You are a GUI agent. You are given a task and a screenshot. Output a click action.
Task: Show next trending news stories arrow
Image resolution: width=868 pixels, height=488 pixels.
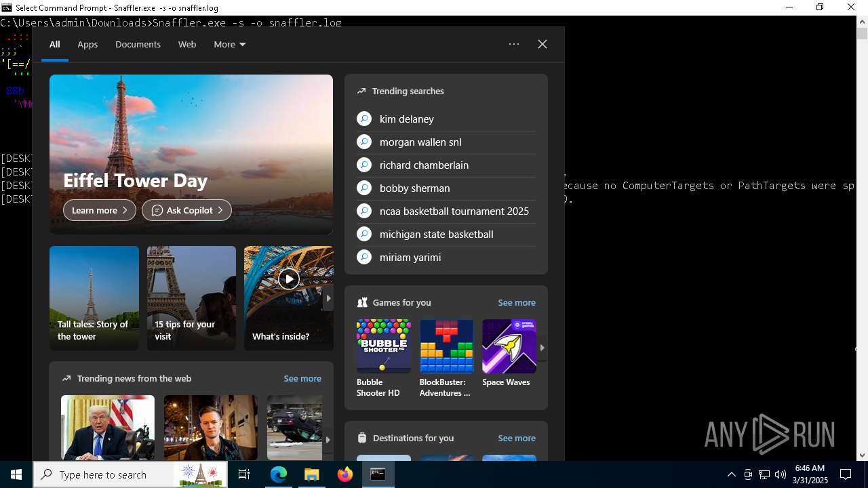click(x=328, y=439)
